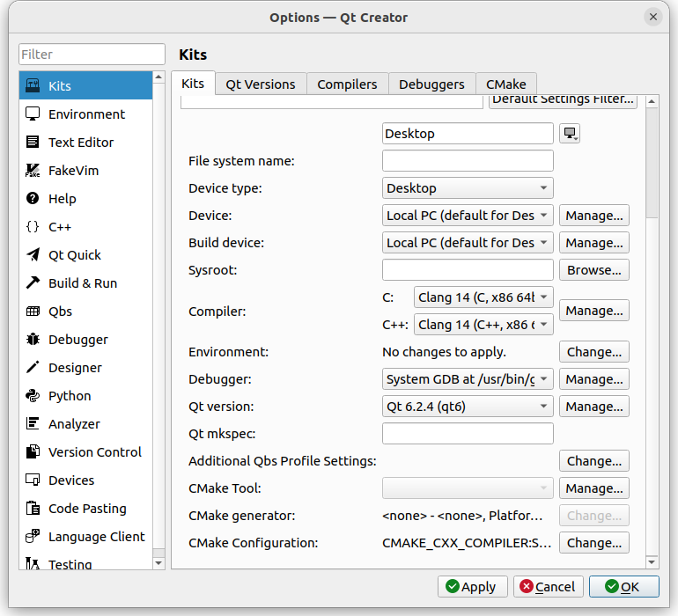Screen dimensions: 678x616
Task: Click the disabled CMake Tool dropdown
Action: [x=468, y=488]
